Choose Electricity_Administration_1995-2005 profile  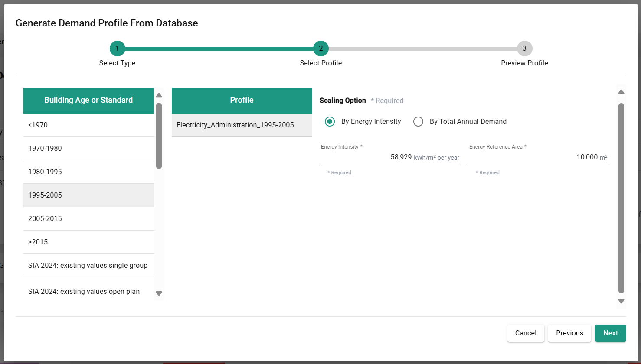point(242,125)
